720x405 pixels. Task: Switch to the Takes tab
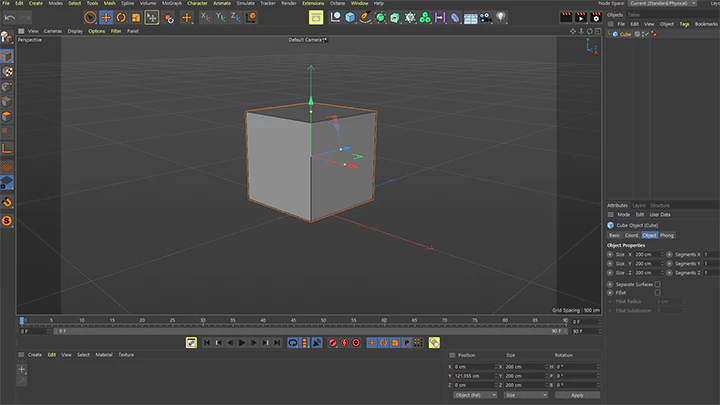(x=634, y=15)
